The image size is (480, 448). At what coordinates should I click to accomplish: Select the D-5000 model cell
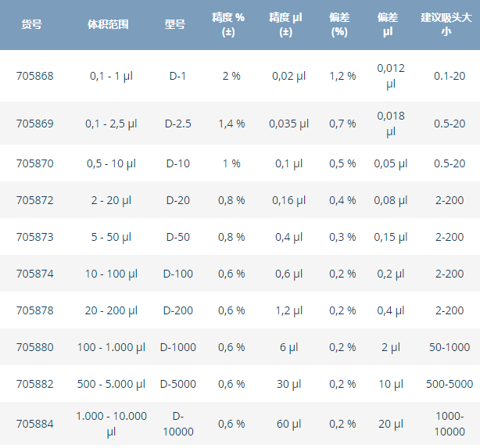(x=177, y=384)
